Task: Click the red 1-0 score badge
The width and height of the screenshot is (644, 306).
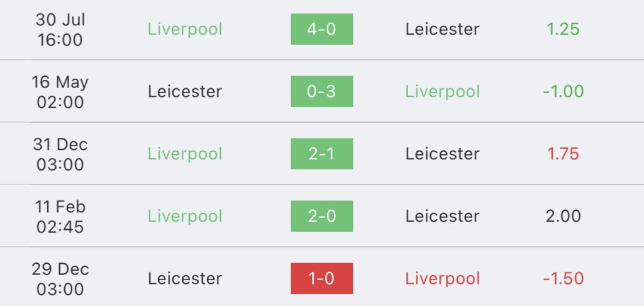Action: tap(321, 278)
